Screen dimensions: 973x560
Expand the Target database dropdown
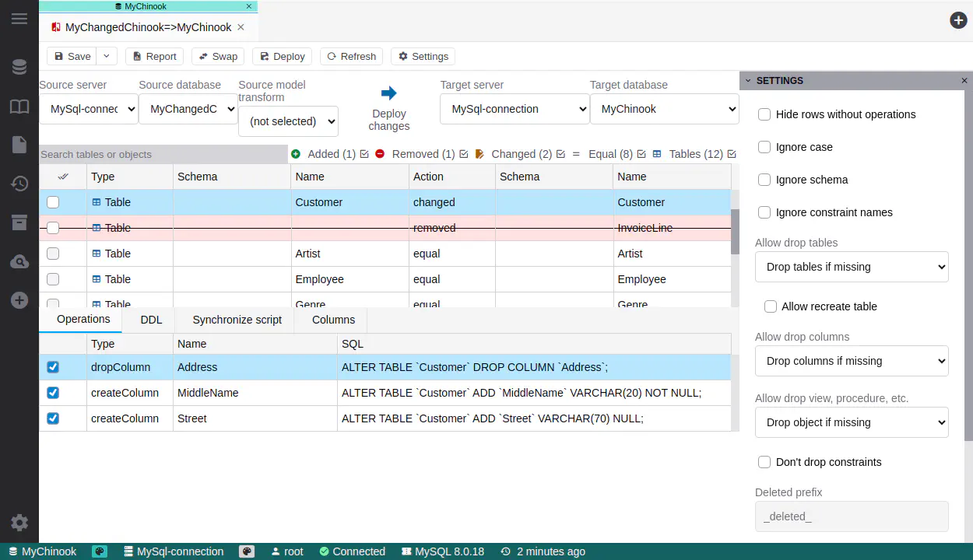664,109
